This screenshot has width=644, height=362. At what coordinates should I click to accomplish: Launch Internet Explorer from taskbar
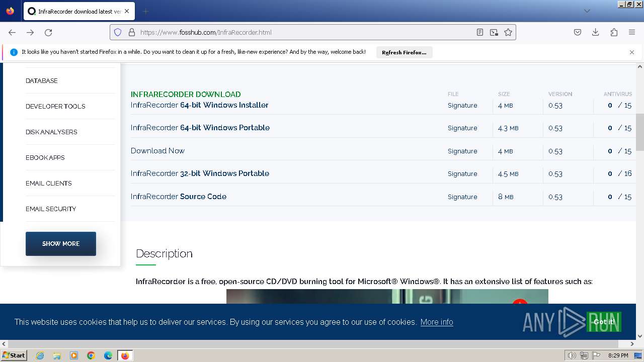point(40,355)
